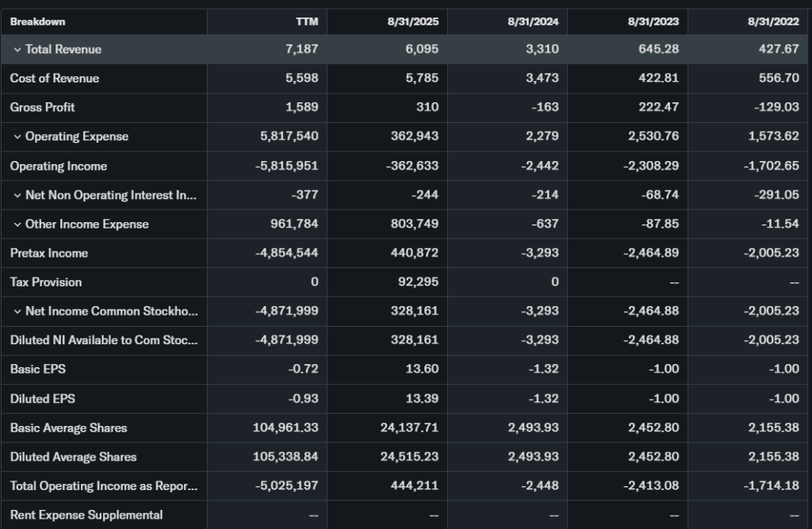The image size is (812, 529).
Task: Click the Pretax Income row label
Action: pos(49,253)
